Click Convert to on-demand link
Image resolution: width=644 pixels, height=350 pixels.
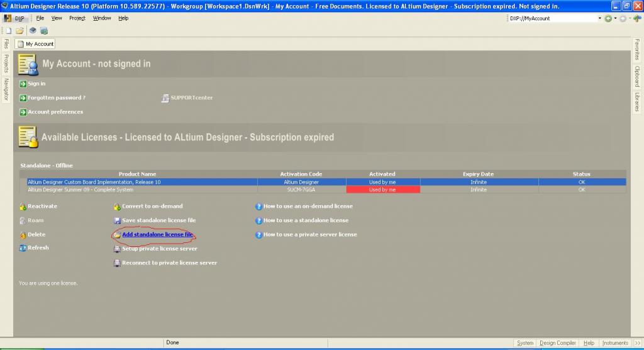pyautogui.click(x=152, y=206)
